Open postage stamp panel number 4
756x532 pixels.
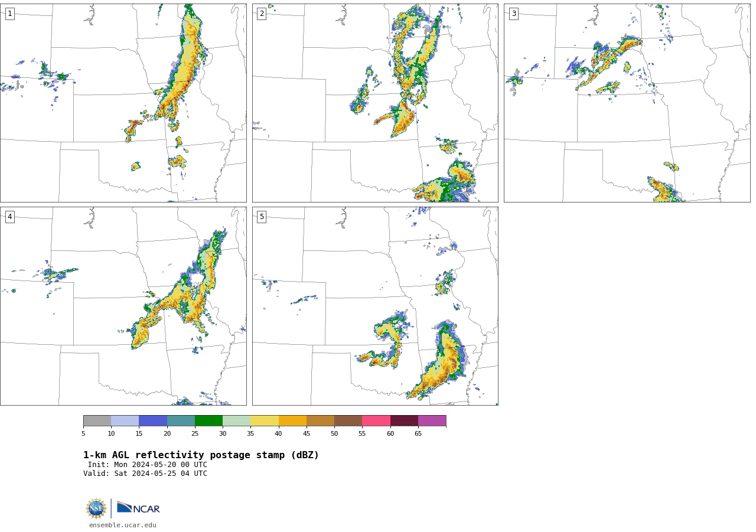[123, 306]
